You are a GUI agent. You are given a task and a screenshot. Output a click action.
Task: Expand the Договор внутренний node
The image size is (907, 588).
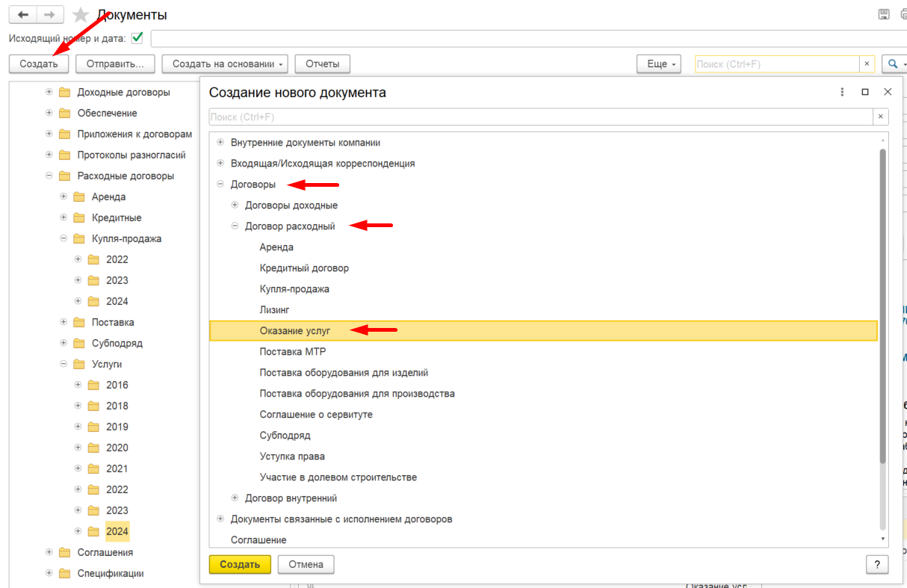[235, 498]
